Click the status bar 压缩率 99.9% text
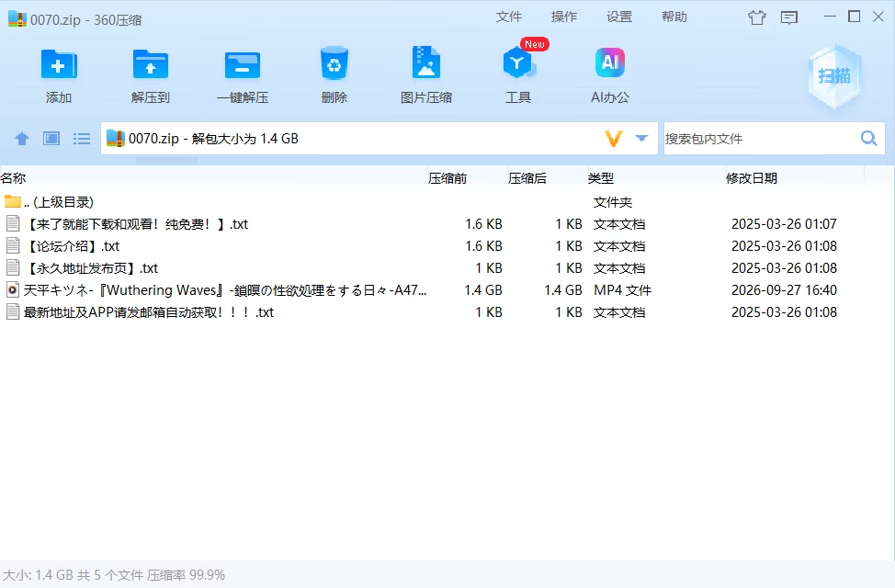The height and width of the screenshot is (588, 895). (x=187, y=575)
